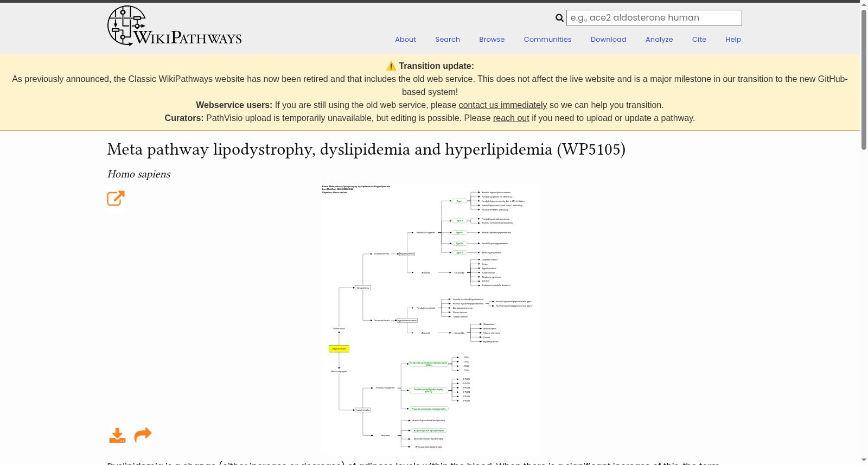
Task: Click the warning triangle icon in banner
Action: [391, 66]
